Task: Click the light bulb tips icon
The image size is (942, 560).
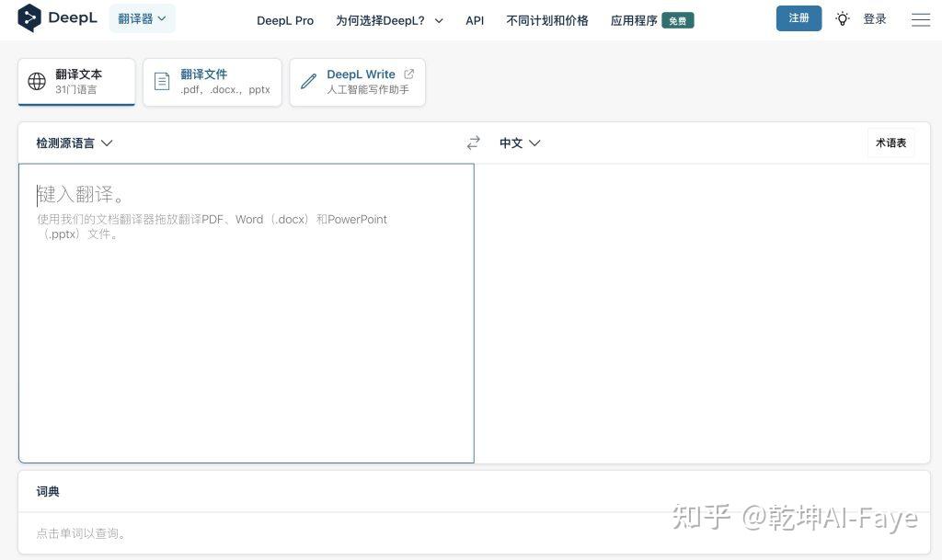Action: click(843, 18)
